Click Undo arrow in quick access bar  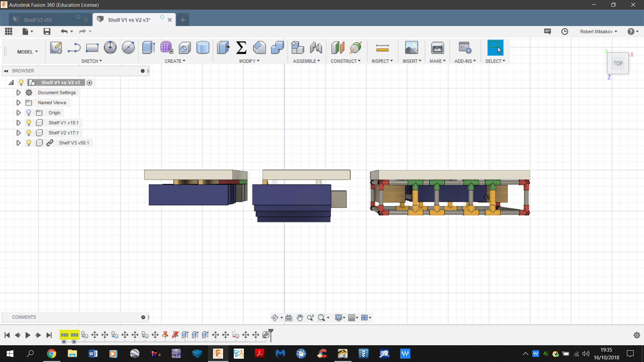(x=64, y=31)
